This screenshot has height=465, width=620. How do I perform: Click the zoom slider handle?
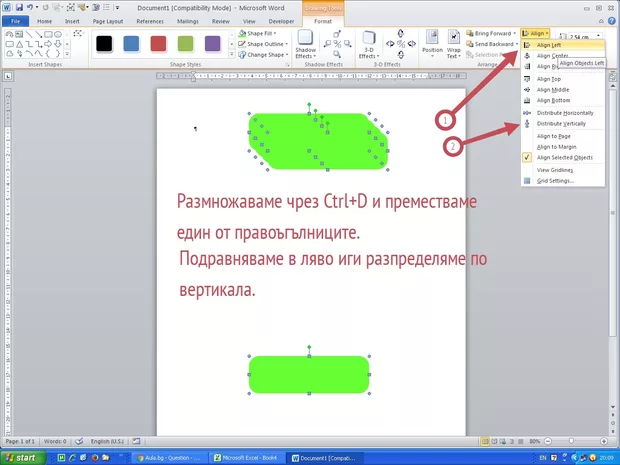click(x=571, y=441)
